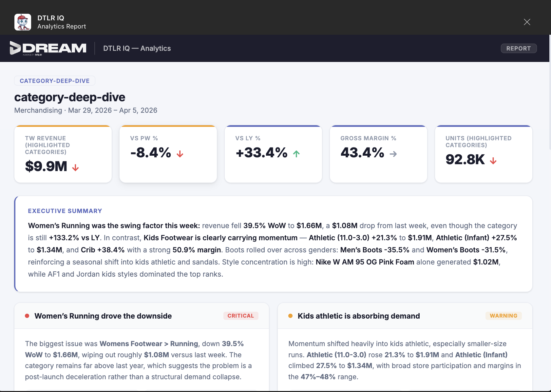Click the orange status dot beside Kids athletic headline
This screenshot has height=392, width=551.
(x=290, y=316)
